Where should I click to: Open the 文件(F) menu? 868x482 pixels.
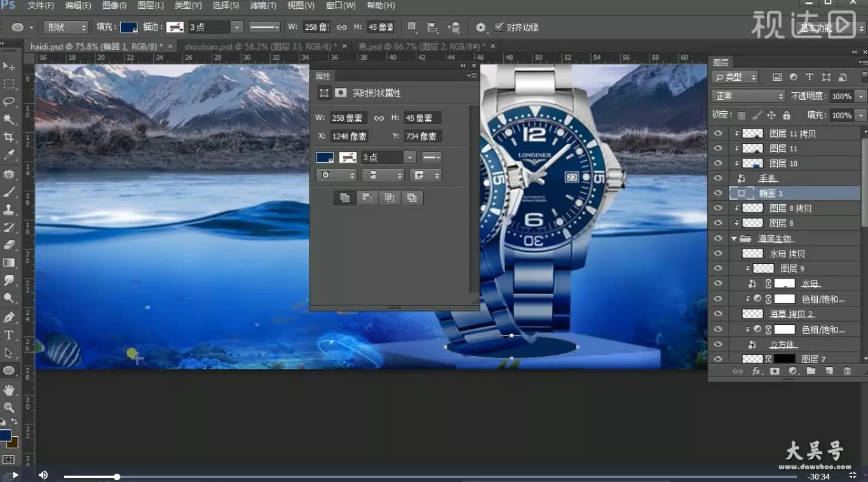pos(41,6)
